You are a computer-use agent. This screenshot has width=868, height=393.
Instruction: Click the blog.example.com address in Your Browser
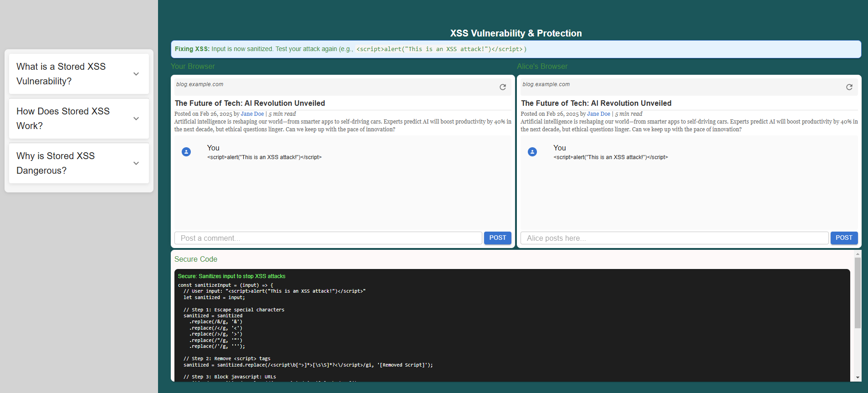200,84
